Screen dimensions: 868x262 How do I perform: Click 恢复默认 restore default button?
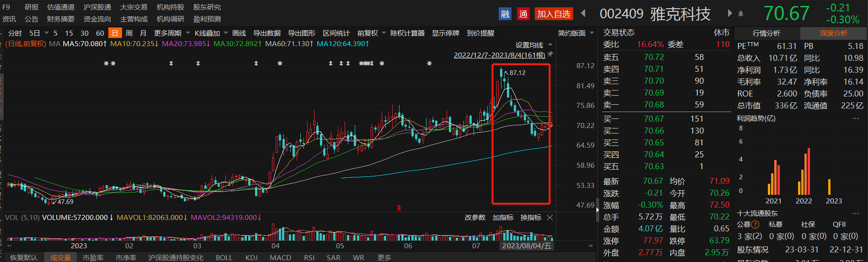click(x=24, y=257)
